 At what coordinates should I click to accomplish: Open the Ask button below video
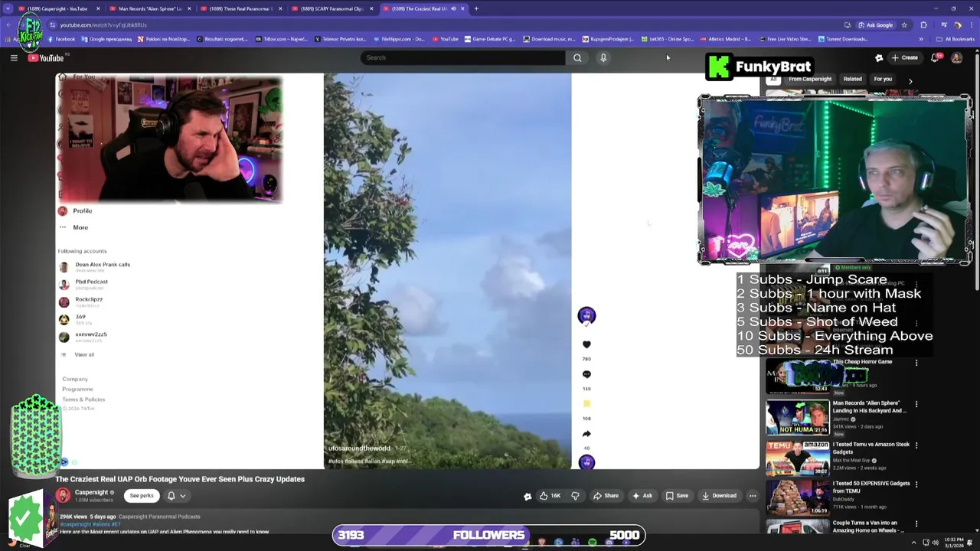642,495
